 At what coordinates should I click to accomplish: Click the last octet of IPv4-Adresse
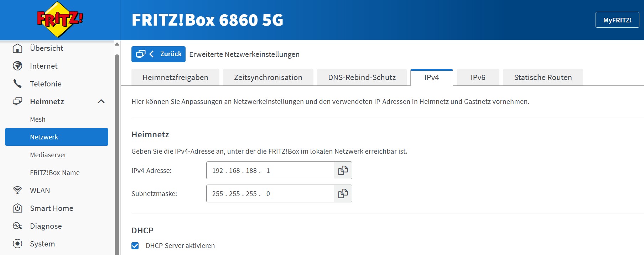pos(268,171)
